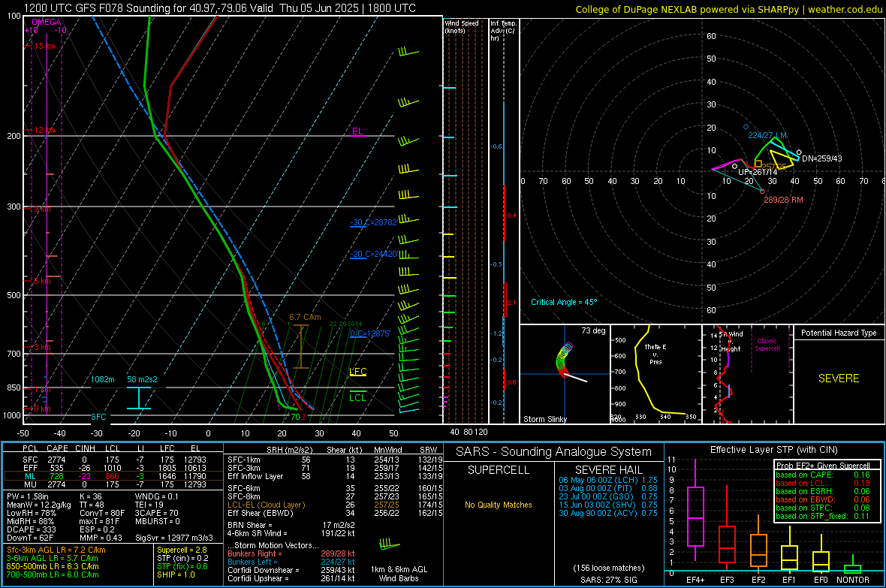Click the LCL-EL (Cloud Layer) row
This screenshot has height=588, width=886.
[335, 505]
